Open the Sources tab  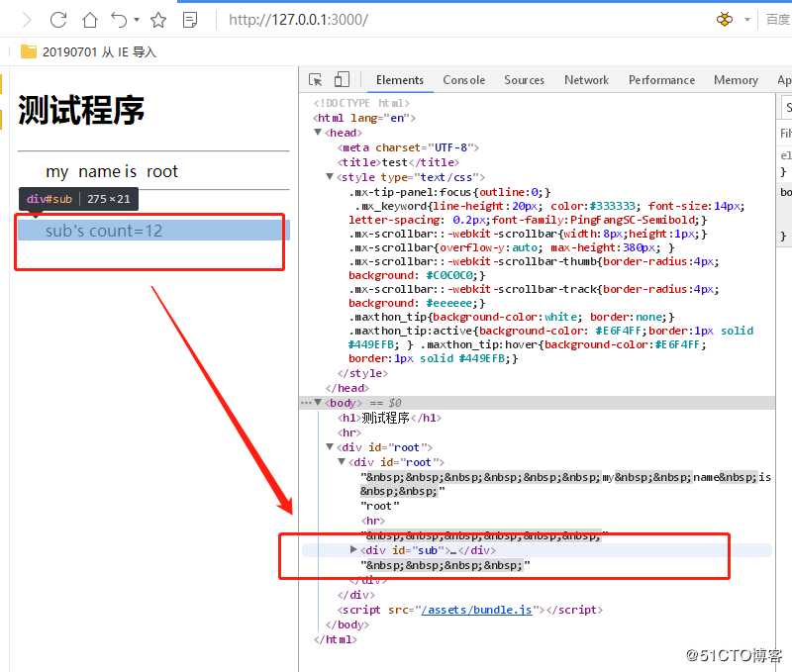pos(524,80)
